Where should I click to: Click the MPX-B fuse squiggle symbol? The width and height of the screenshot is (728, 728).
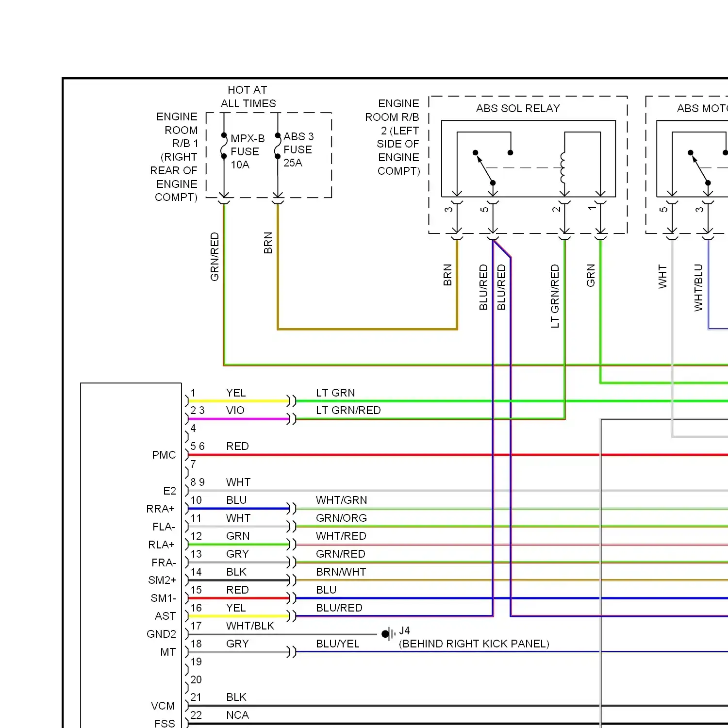click(224, 146)
